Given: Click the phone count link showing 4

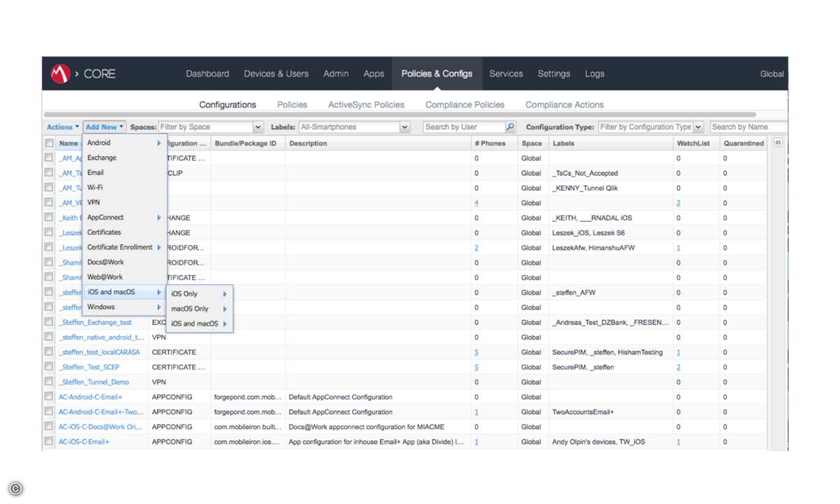Looking at the screenshot, I should click(477, 203).
